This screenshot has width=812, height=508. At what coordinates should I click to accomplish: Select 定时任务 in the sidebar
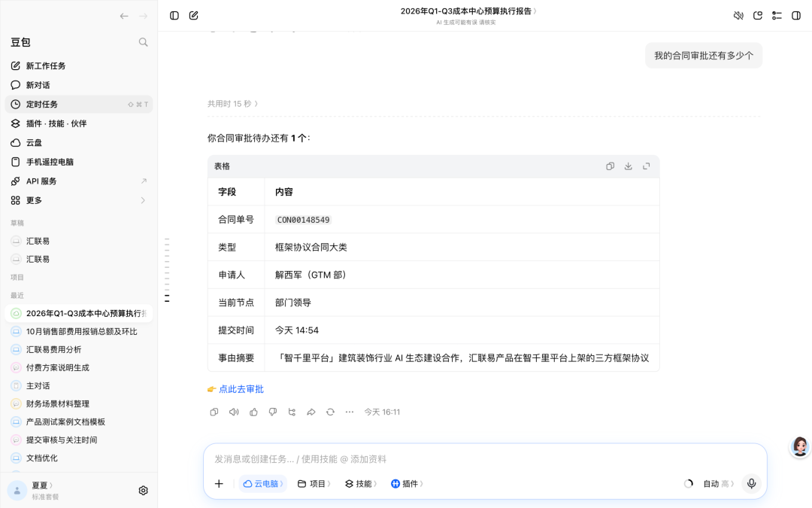tap(79, 104)
